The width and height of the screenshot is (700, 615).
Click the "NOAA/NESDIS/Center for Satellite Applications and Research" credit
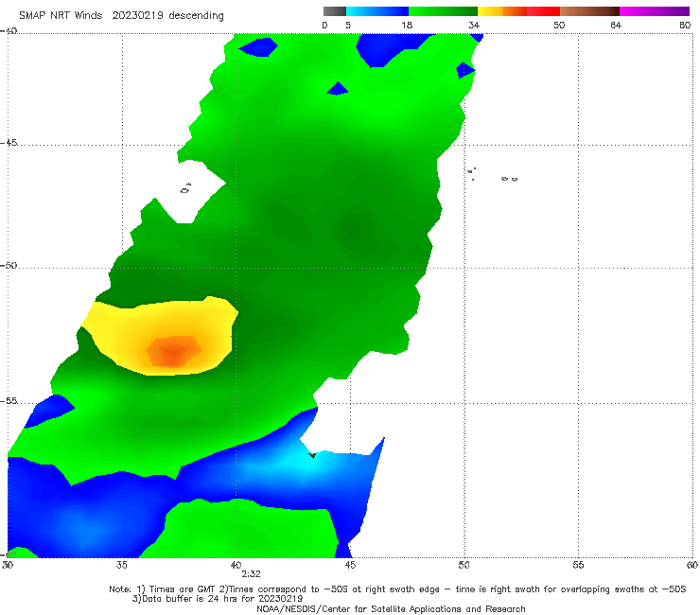(391, 609)
